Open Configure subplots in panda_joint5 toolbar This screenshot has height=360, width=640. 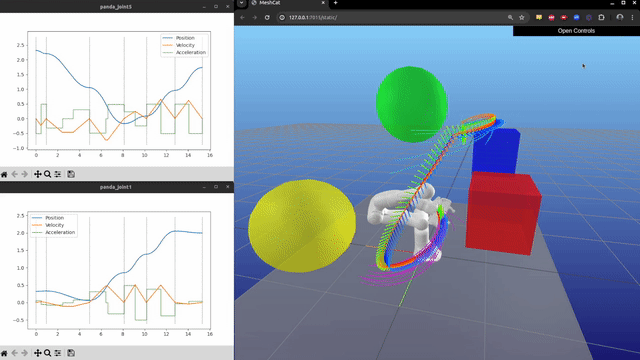pyautogui.click(x=58, y=174)
